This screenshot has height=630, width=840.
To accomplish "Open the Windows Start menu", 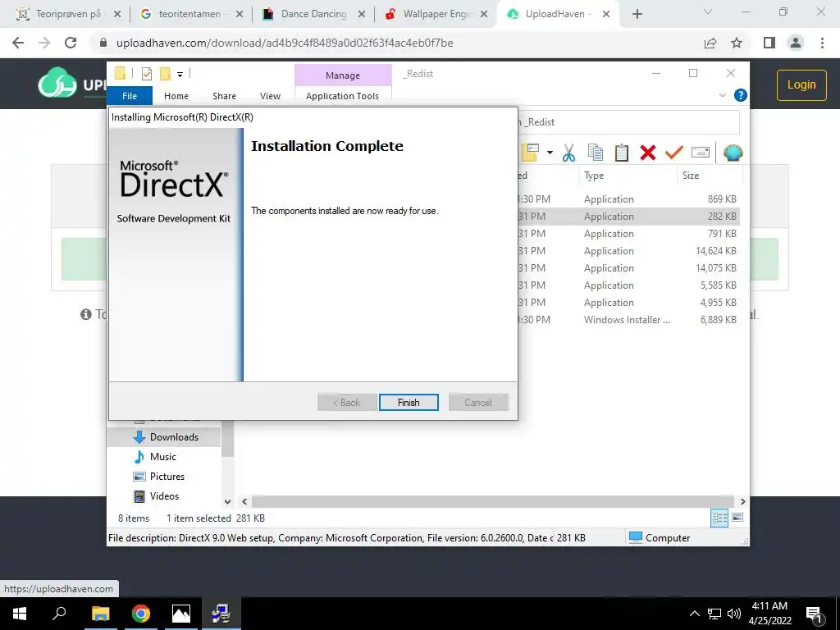I will [x=20, y=614].
